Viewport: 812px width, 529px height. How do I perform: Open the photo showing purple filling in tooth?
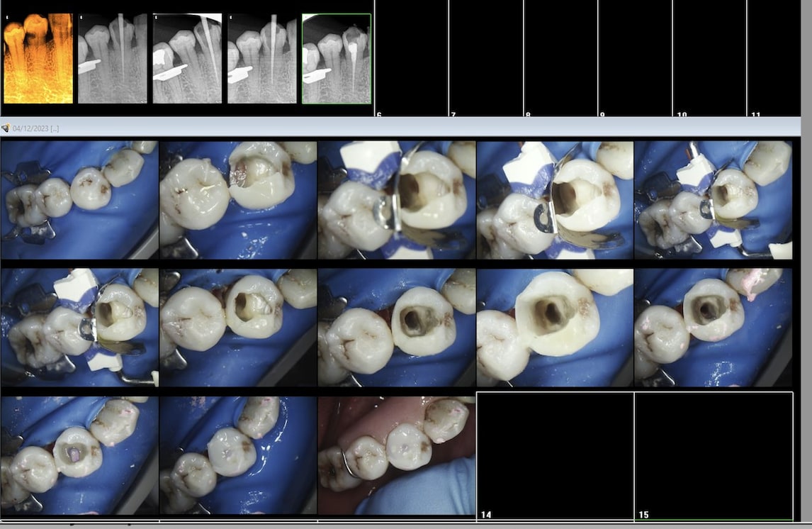(79, 455)
